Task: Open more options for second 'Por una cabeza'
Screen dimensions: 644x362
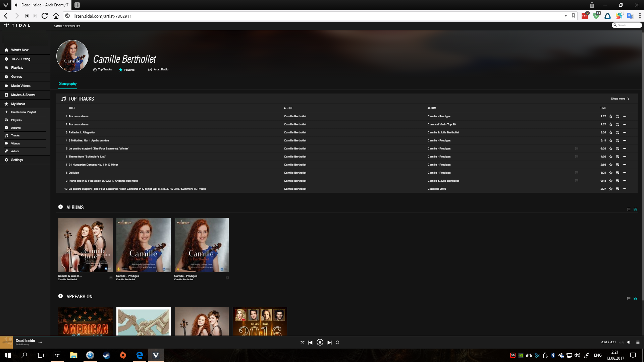Action: pos(625,124)
